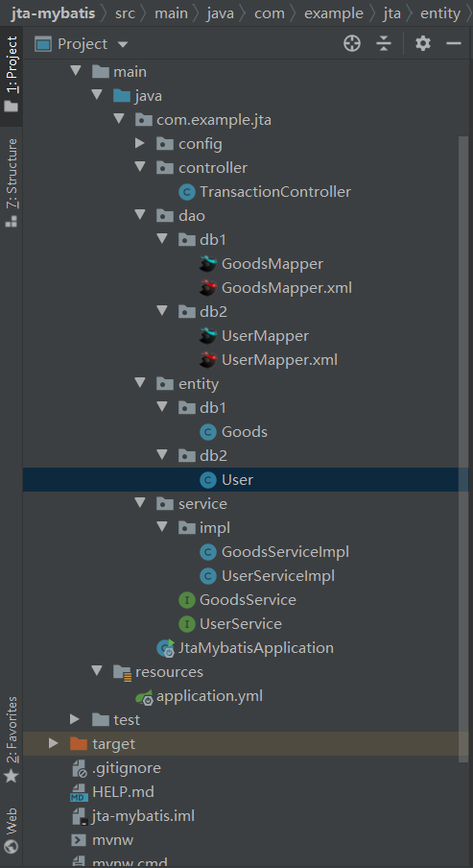This screenshot has height=868, width=473.
Task: Collapse the com.example.jta package
Action: (x=120, y=119)
